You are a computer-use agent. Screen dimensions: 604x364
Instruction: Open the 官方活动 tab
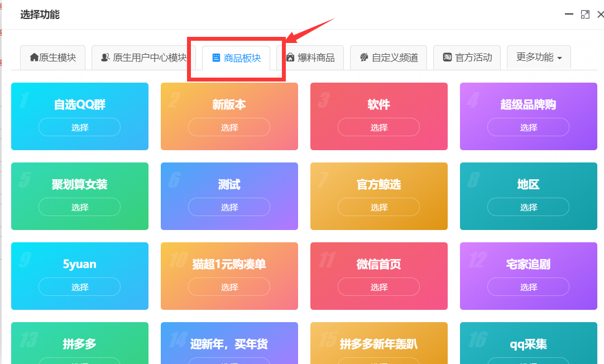pyautogui.click(x=467, y=58)
